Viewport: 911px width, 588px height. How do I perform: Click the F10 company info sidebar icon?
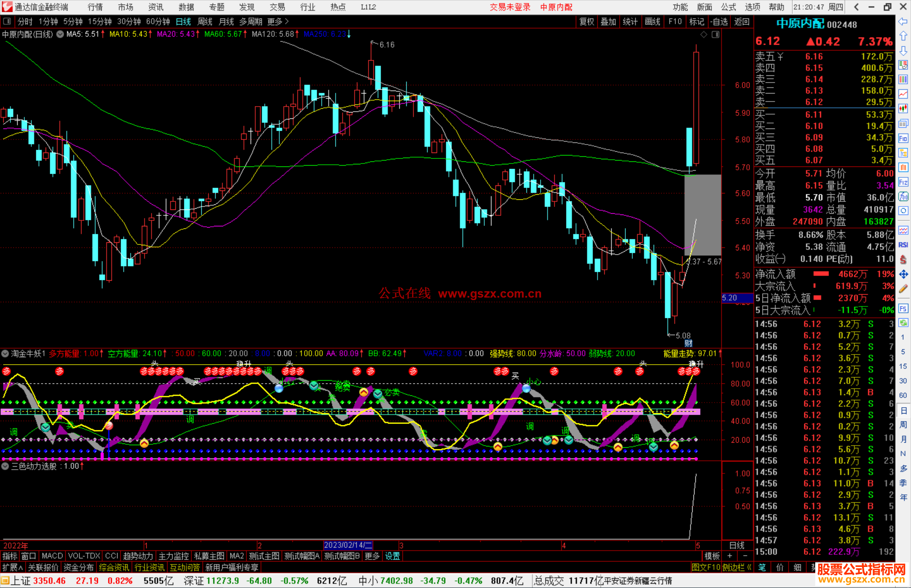click(903, 138)
